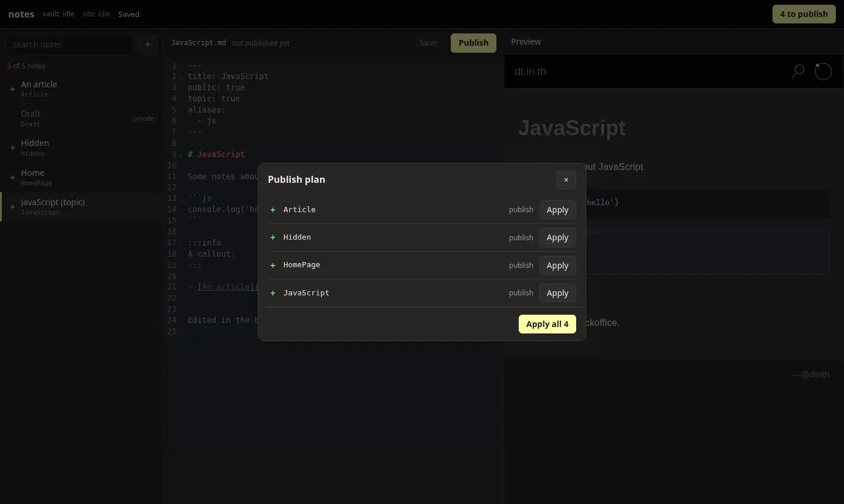Open the search icon in preview header

tap(798, 71)
